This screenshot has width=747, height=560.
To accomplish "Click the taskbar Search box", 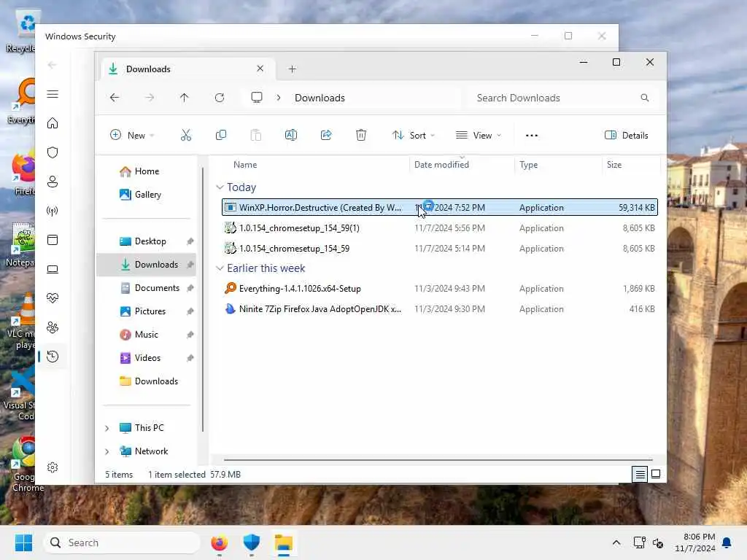I will [x=122, y=542].
